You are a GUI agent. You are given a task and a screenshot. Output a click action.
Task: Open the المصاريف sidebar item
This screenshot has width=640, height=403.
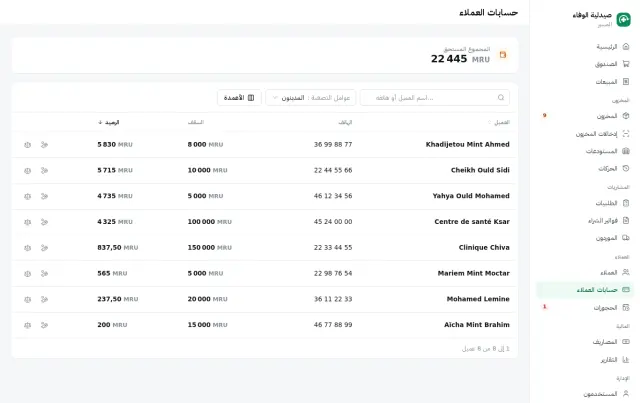tap(585, 342)
